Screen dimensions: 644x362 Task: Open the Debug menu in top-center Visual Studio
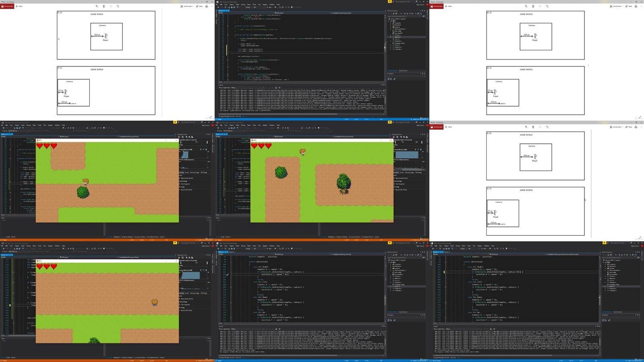[243, 4]
